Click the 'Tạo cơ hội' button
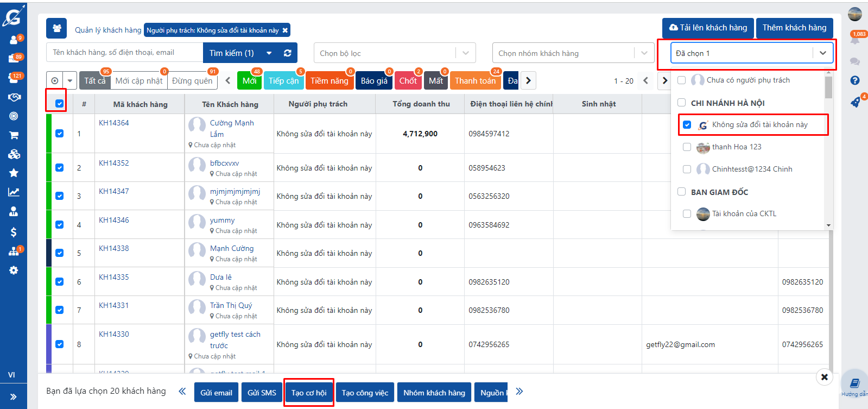Viewport: 868px width, 409px height. click(x=309, y=393)
